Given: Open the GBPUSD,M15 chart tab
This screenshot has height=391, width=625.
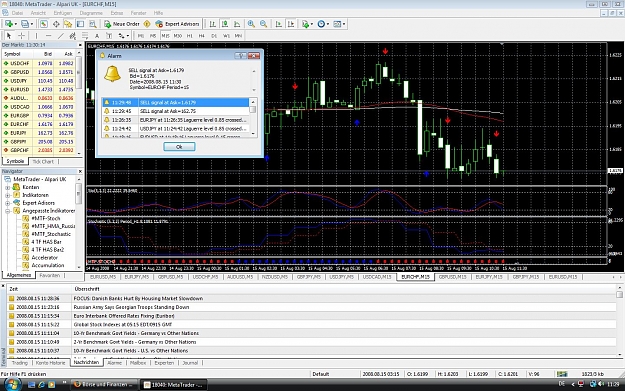Looking at the screenshot, I should coord(453,277).
